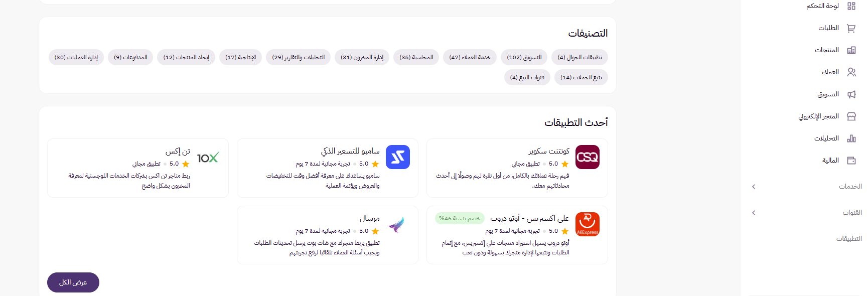
Task: Click the أحدث التطبيقات section heading
Action: click(576, 122)
